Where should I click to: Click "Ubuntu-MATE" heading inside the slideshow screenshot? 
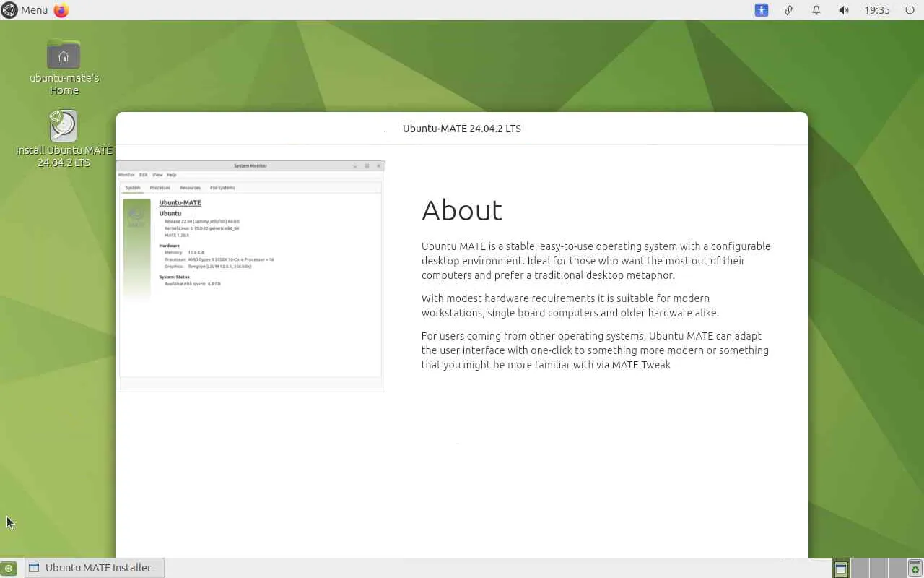180,203
